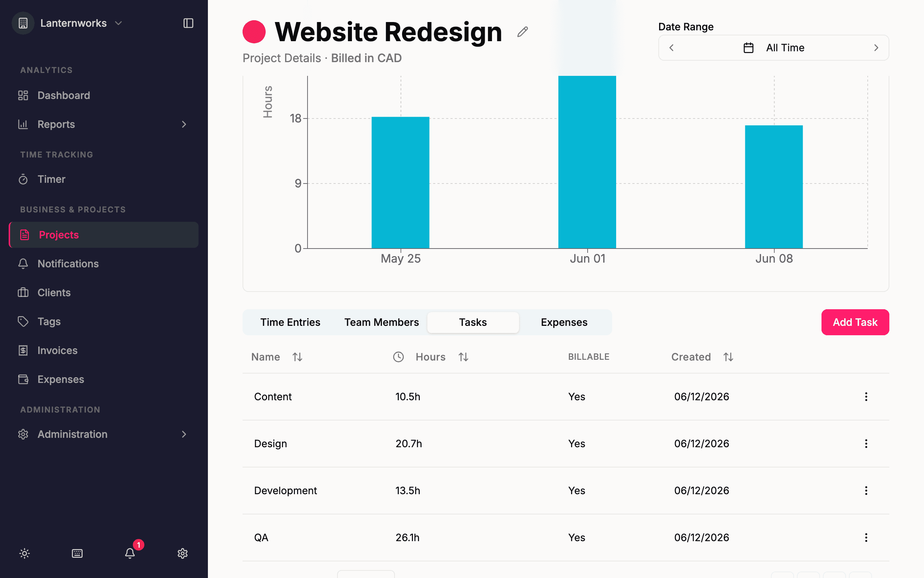Click the Invoices receipt icon
Image resolution: width=924 pixels, height=578 pixels.
coord(23,350)
